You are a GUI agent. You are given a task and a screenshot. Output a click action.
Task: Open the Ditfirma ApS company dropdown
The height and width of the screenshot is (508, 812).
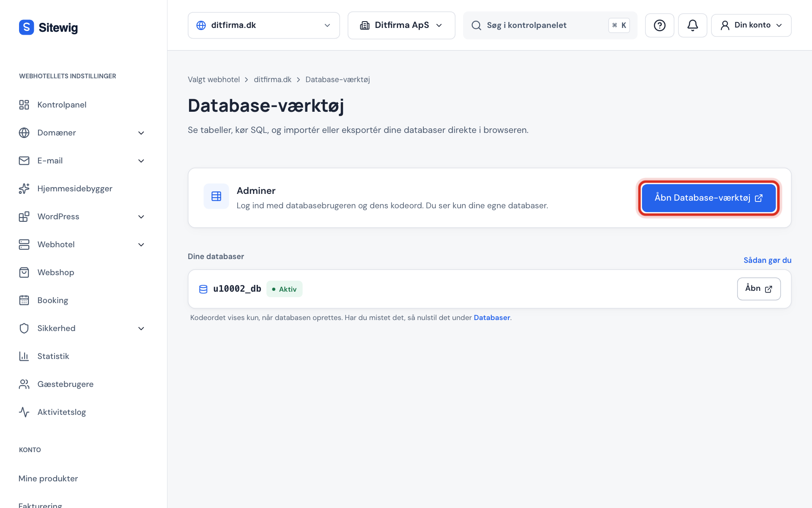tap(401, 25)
